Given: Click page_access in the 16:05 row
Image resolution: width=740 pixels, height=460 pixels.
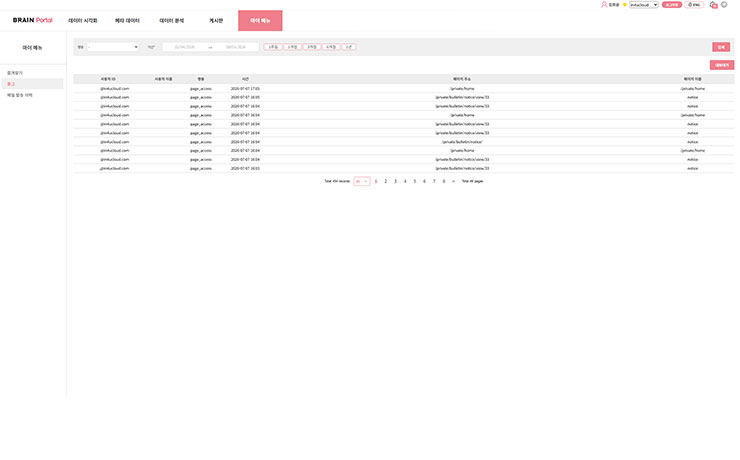Looking at the screenshot, I should click(x=201, y=98).
